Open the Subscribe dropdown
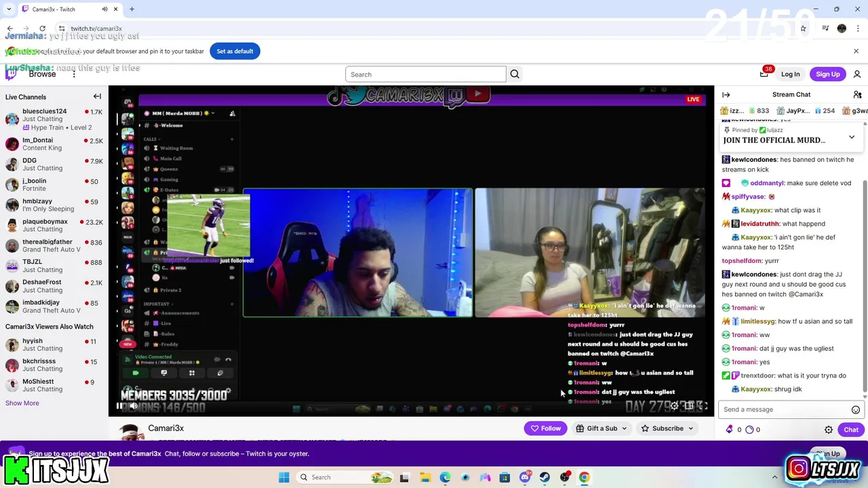 coord(668,428)
